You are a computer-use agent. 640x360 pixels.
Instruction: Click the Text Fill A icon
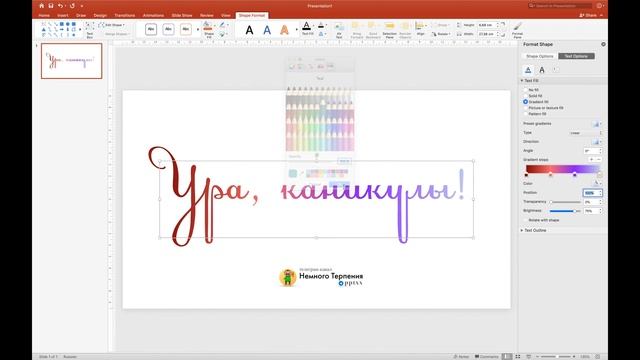pyautogui.click(x=307, y=27)
